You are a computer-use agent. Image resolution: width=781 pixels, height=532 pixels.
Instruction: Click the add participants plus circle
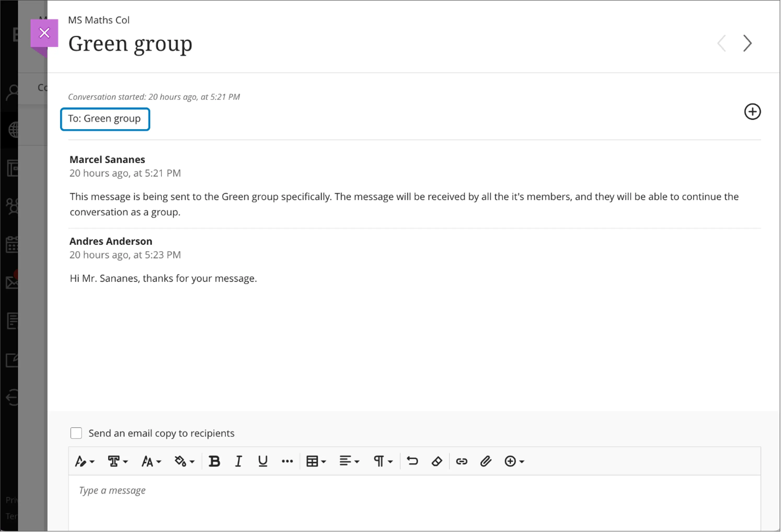click(752, 112)
